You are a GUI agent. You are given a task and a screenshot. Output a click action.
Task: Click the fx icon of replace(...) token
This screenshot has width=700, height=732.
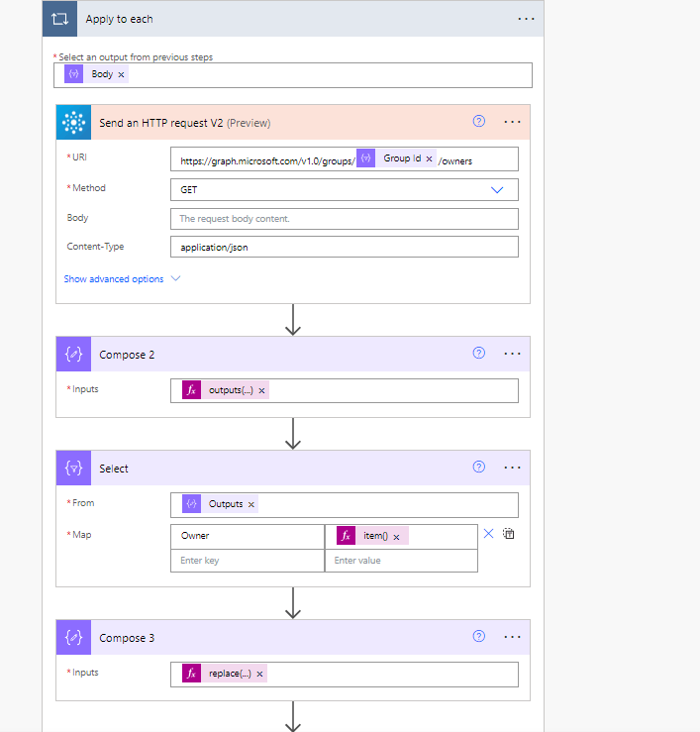click(x=191, y=674)
